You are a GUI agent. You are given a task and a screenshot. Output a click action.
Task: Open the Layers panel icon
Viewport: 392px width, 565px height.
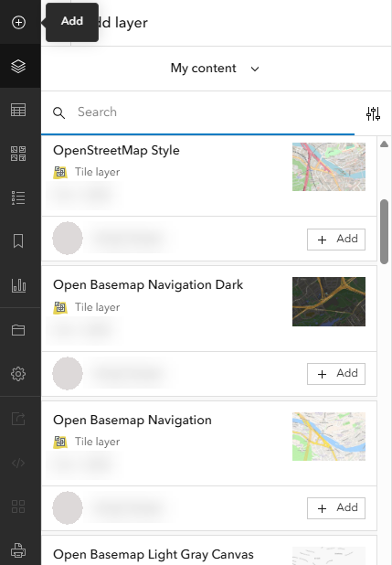pos(18,67)
